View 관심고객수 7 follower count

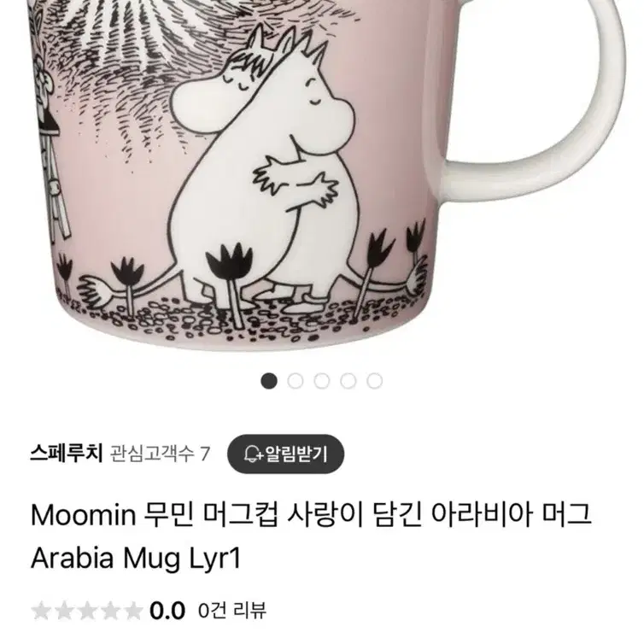coord(161,454)
